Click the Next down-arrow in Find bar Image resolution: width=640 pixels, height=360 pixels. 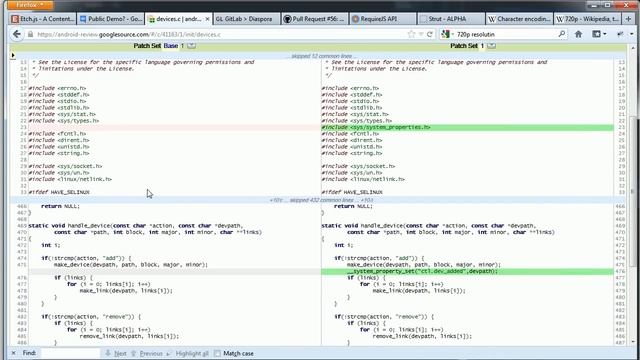coord(108,353)
